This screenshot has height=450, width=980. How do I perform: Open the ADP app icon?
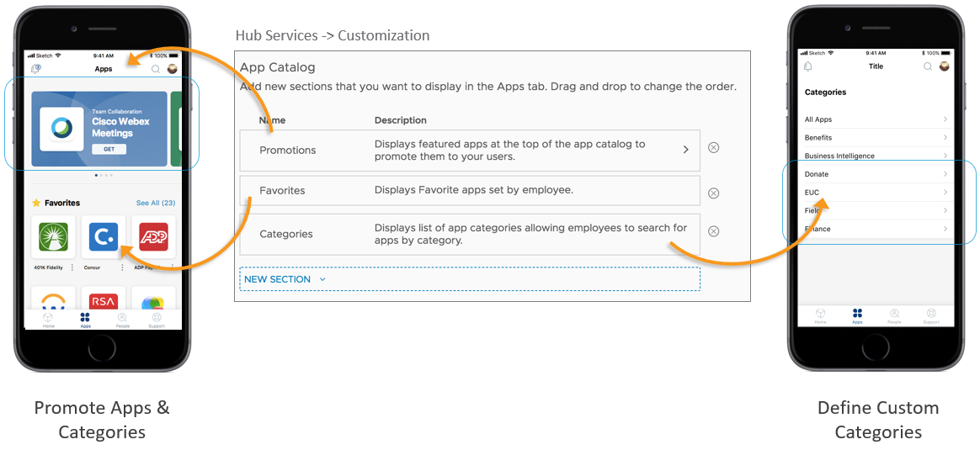tap(154, 238)
